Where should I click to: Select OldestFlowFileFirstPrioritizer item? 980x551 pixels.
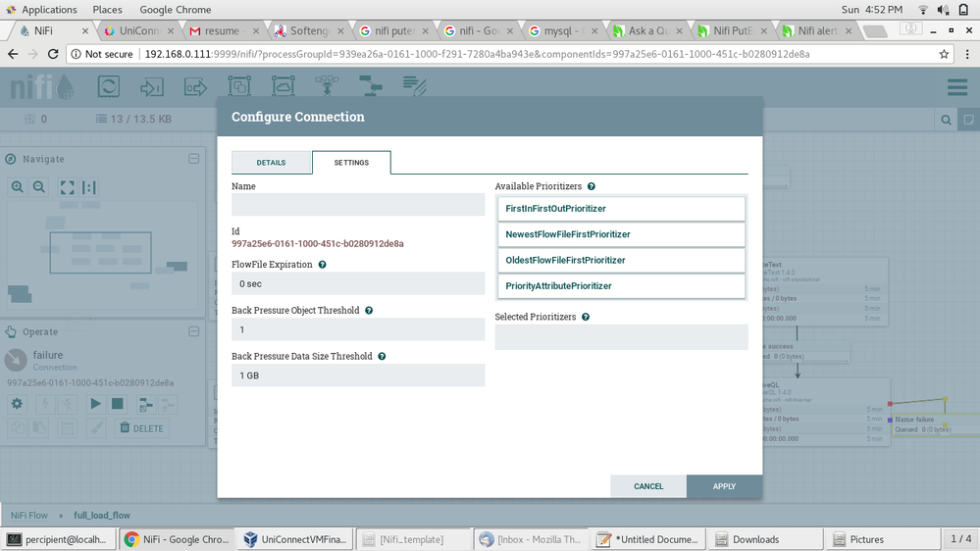pyautogui.click(x=621, y=260)
